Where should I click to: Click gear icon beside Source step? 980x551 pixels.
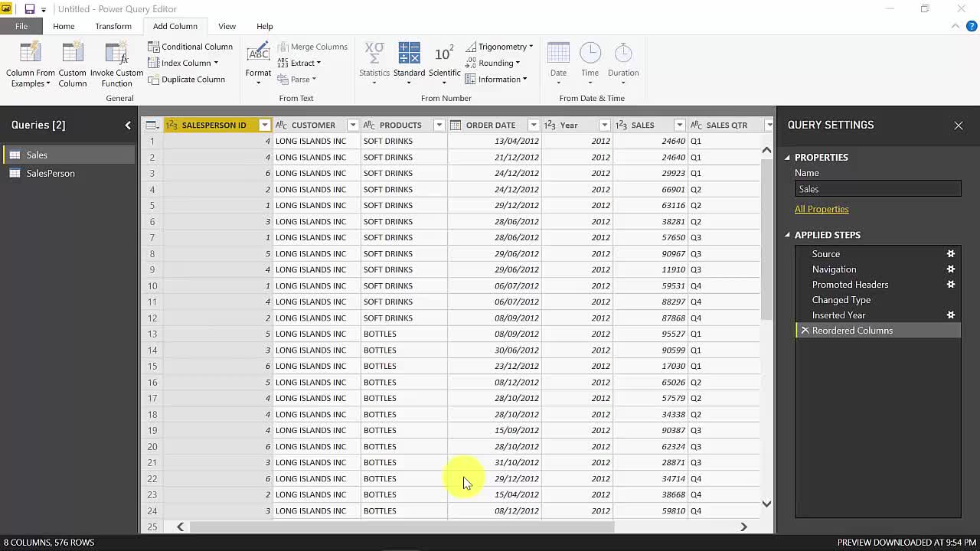tap(951, 254)
